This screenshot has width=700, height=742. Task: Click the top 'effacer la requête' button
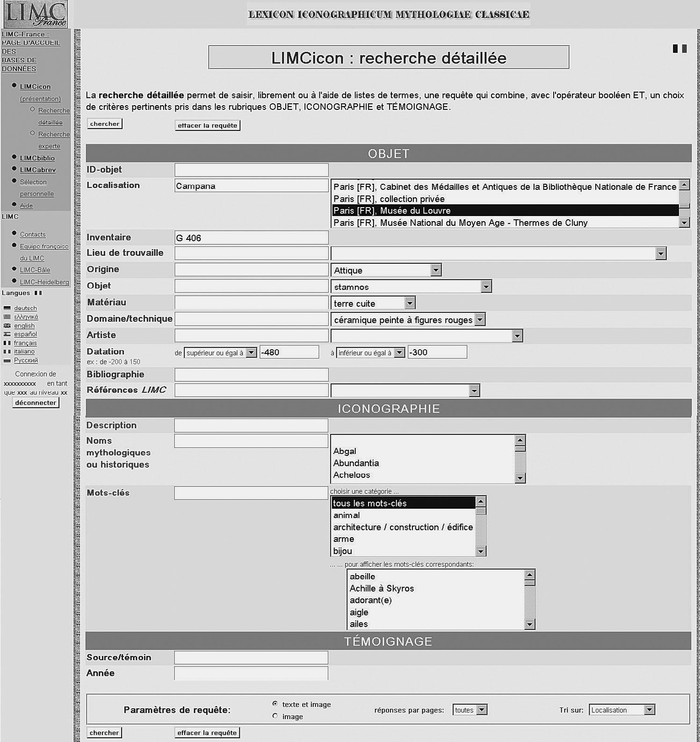[208, 125]
